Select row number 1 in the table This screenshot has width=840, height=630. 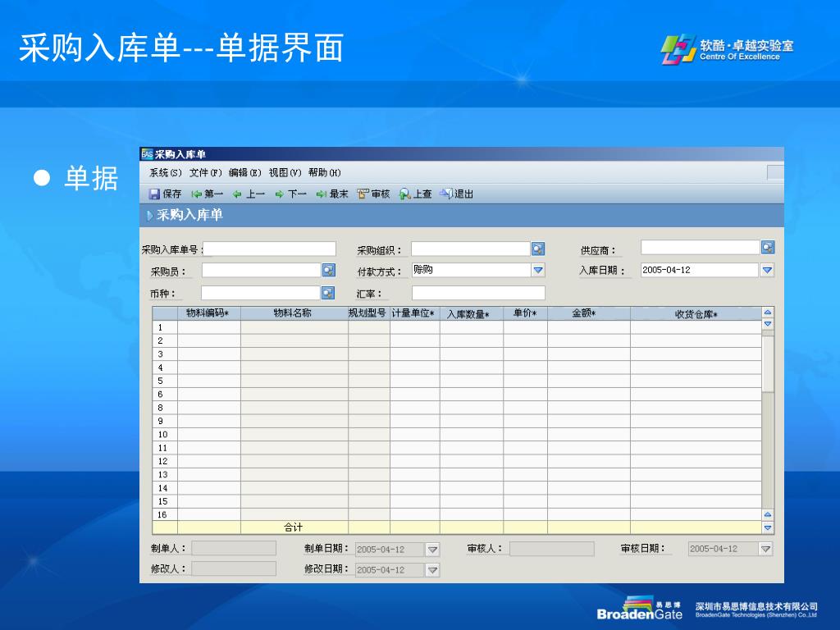coord(164,327)
